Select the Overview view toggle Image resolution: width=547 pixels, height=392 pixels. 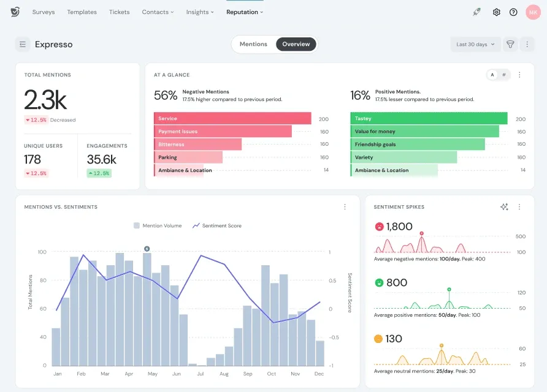[296, 44]
